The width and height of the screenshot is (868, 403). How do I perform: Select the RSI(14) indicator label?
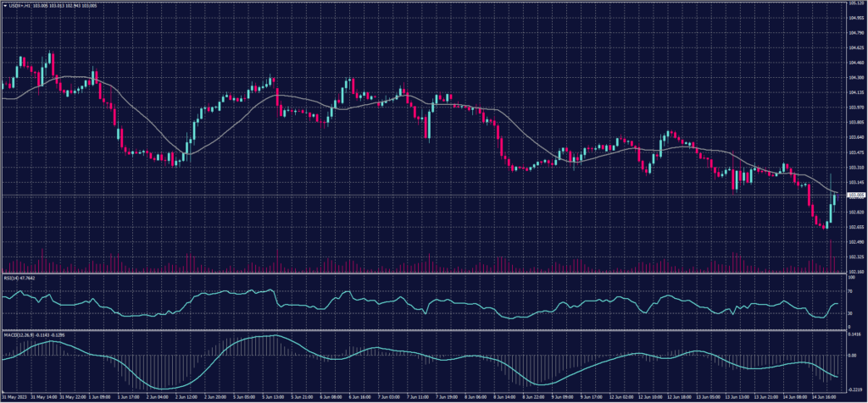(13, 278)
